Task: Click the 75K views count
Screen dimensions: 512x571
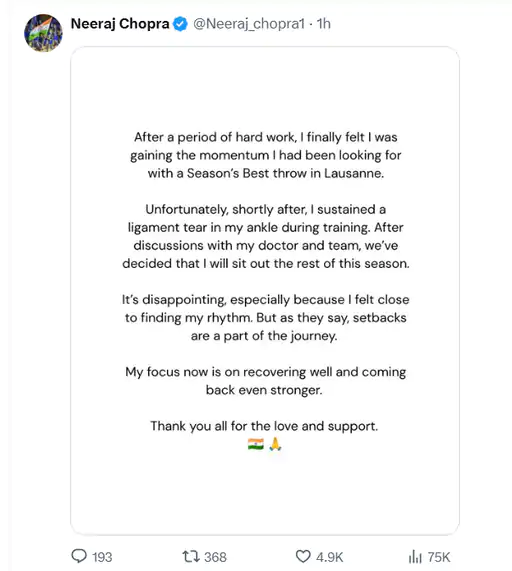Action: pos(439,557)
